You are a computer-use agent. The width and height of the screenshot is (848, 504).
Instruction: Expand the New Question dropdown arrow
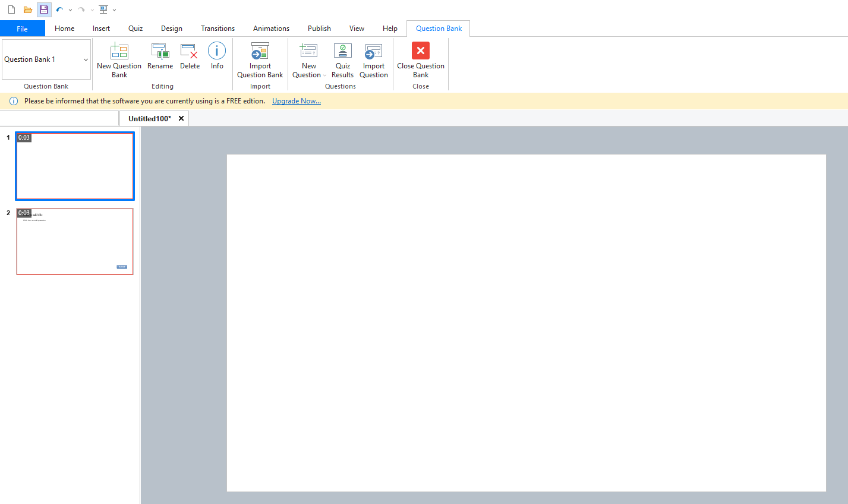tap(324, 75)
